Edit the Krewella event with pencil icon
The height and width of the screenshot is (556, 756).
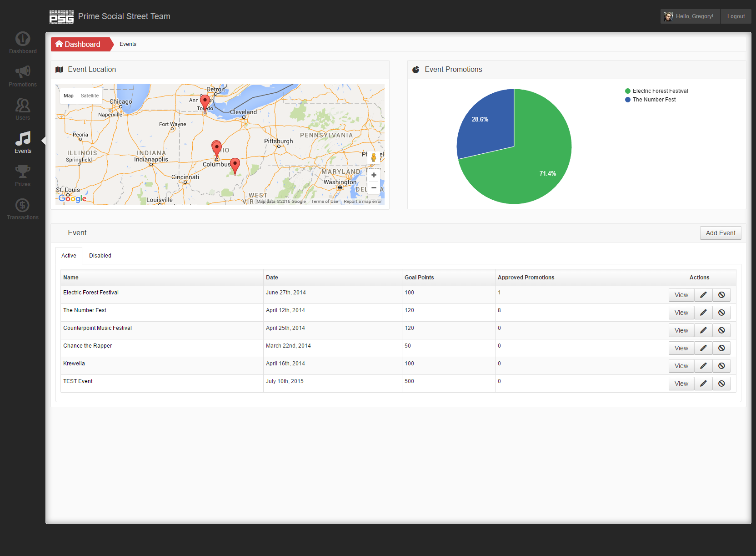click(703, 366)
